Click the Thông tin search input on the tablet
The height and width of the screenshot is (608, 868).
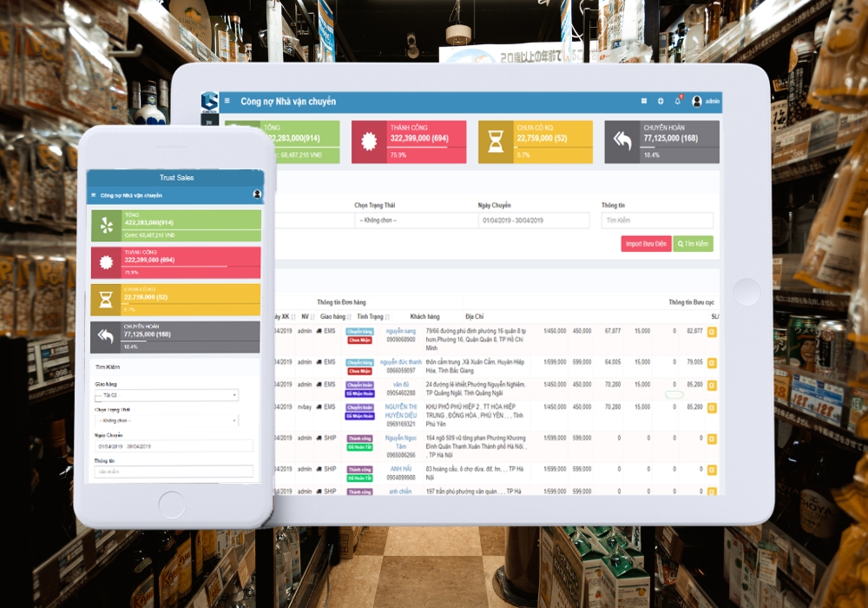(657, 221)
